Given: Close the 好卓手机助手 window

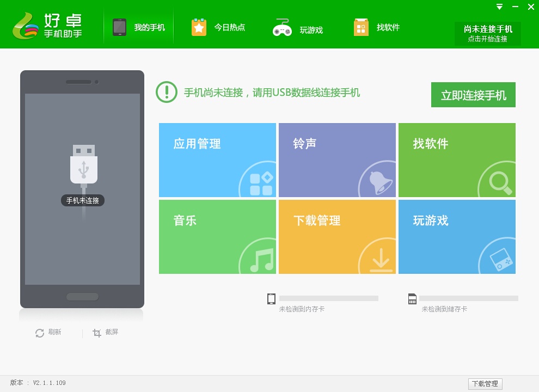Looking at the screenshot, I should (531, 7).
